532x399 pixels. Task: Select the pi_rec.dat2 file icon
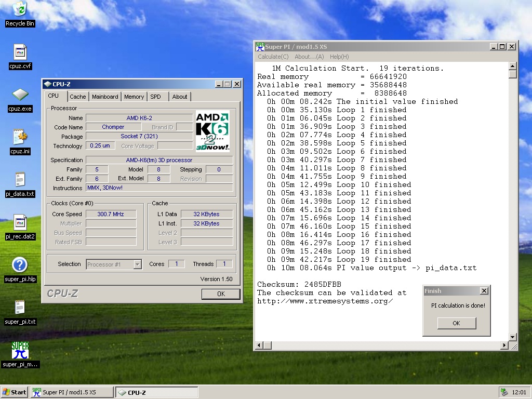20,227
